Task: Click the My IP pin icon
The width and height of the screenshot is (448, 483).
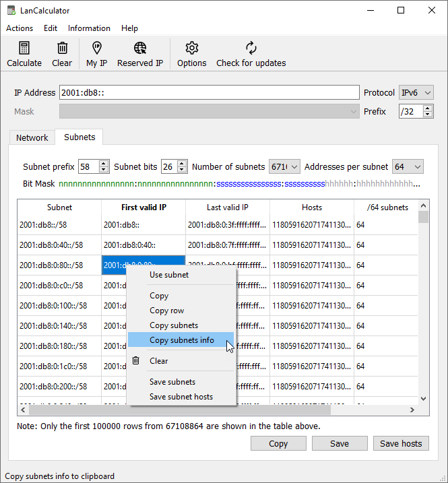Action: (97, 48)
